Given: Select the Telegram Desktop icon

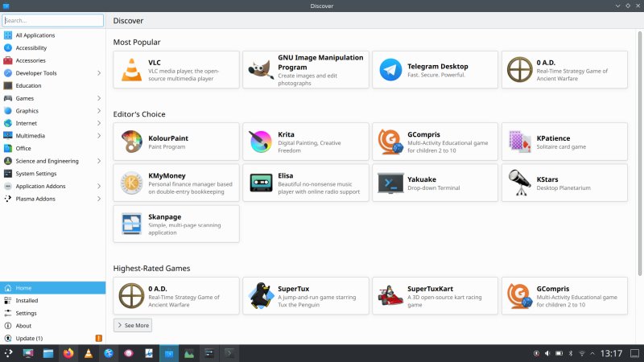Looking at the screenshot, I should pyautogui.click(x=390, y=70).
